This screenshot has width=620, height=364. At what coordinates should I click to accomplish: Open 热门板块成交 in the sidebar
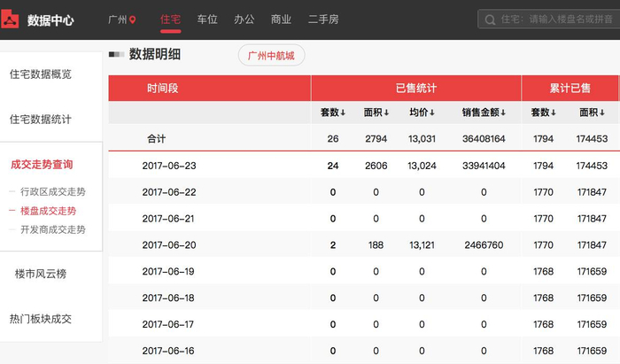point(41,319)
